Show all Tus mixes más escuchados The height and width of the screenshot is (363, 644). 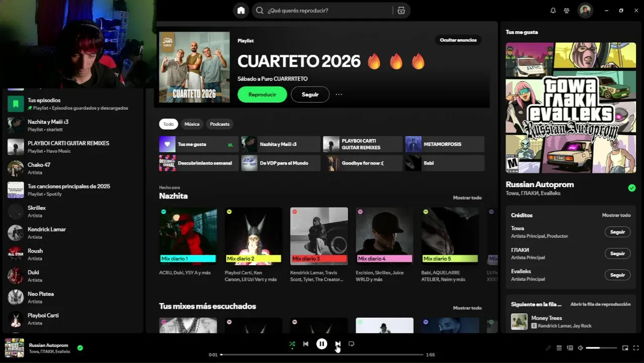[467, 308]
